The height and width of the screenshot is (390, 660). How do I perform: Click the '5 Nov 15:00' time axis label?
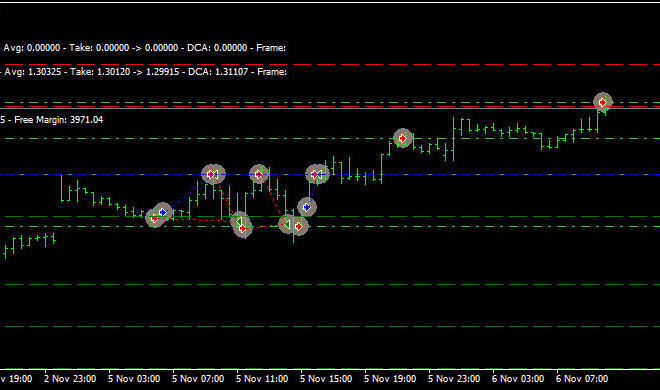(x=326, y=379)
